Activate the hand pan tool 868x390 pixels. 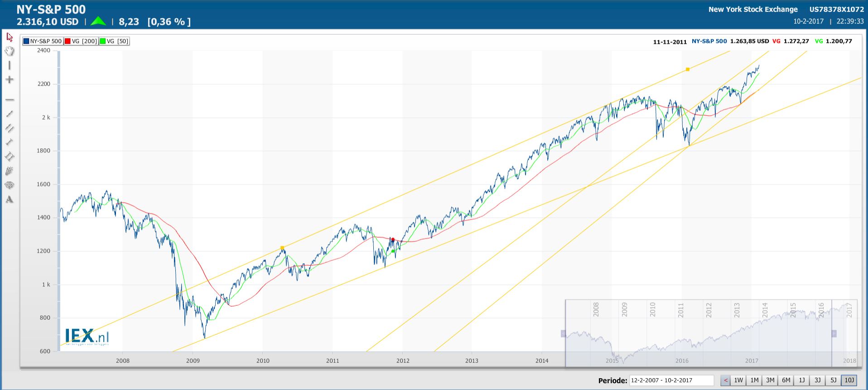[x=10, y=51]
